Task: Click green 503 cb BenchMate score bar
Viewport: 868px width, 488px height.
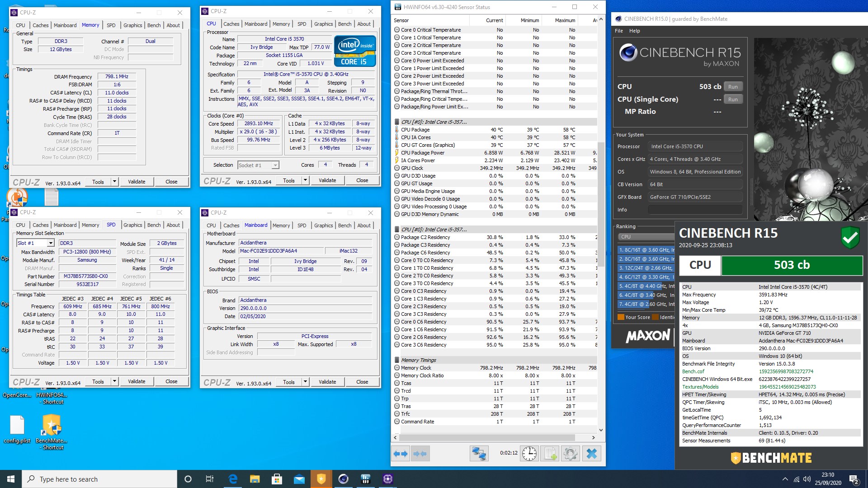Action: (x=792, y=265)
